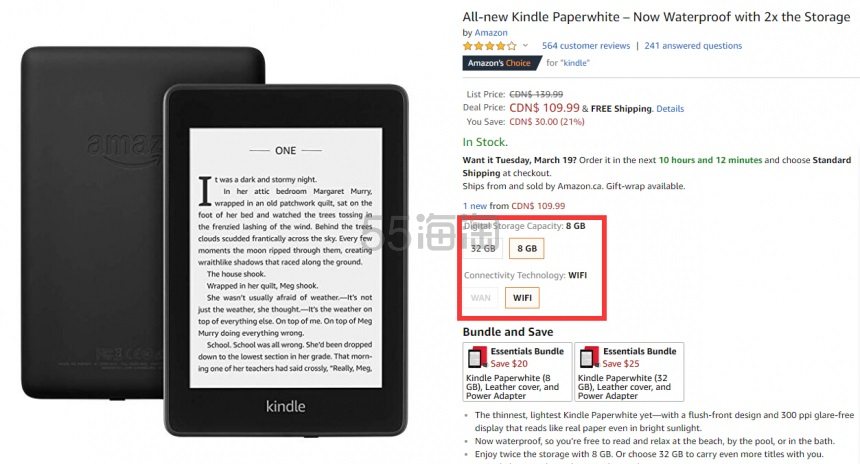Select WIFI connectivity option
Viewport: 860px width, 464px height.
522,298
